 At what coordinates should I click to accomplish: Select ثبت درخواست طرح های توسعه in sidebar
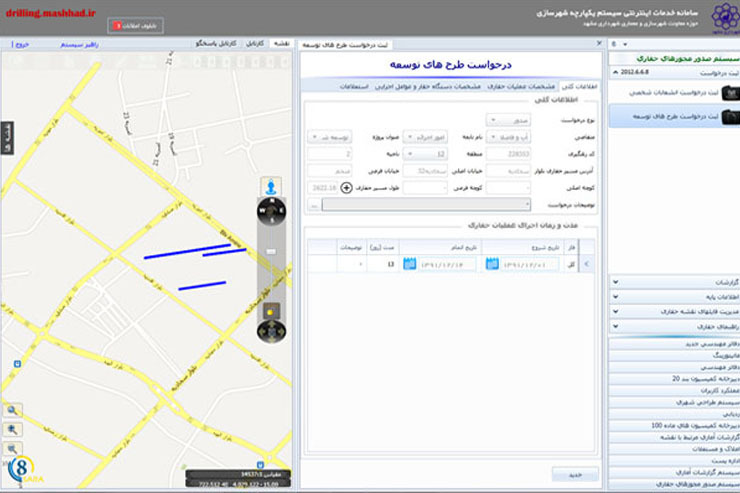click(x=675, y=117)
